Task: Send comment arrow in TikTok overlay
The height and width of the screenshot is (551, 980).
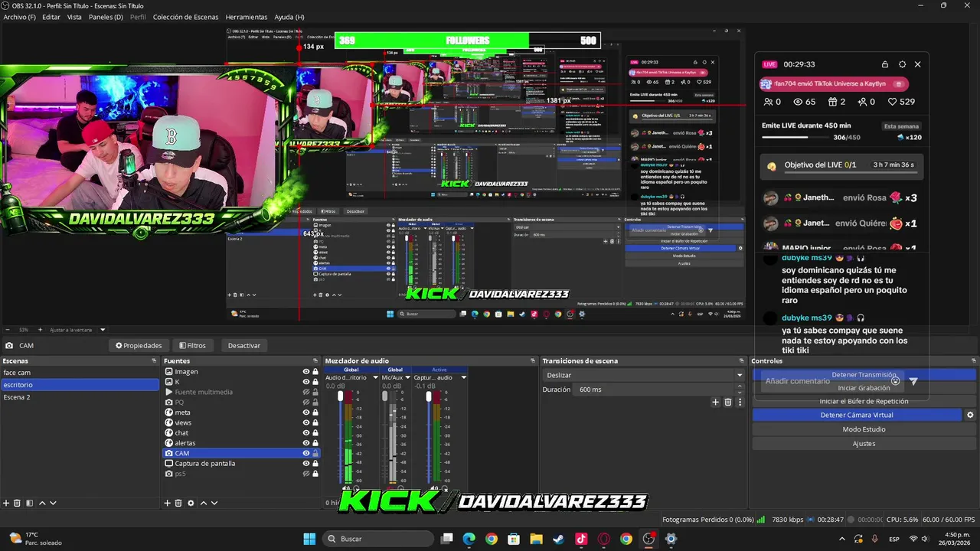Action: click(x=913, y=380)
